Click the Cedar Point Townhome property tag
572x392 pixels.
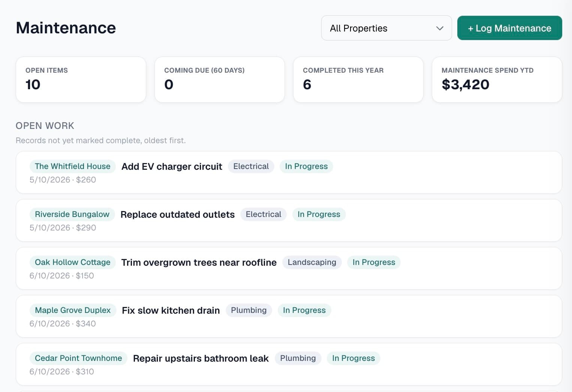coord(78,358)
